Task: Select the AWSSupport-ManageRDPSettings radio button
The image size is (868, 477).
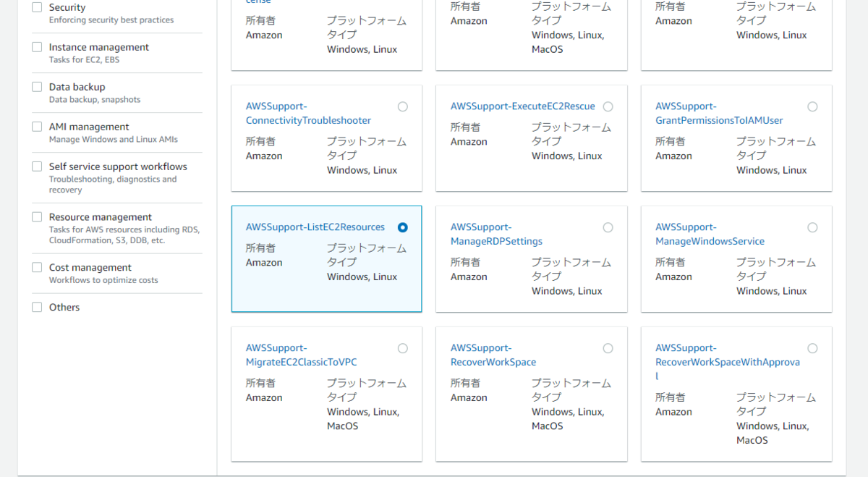Action: [x=608, y=227]
